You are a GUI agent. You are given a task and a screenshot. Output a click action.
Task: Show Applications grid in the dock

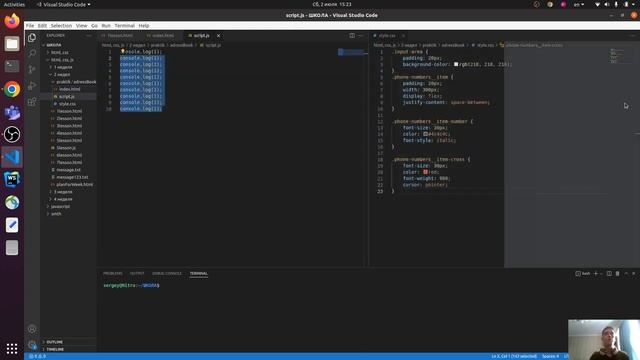12,348
